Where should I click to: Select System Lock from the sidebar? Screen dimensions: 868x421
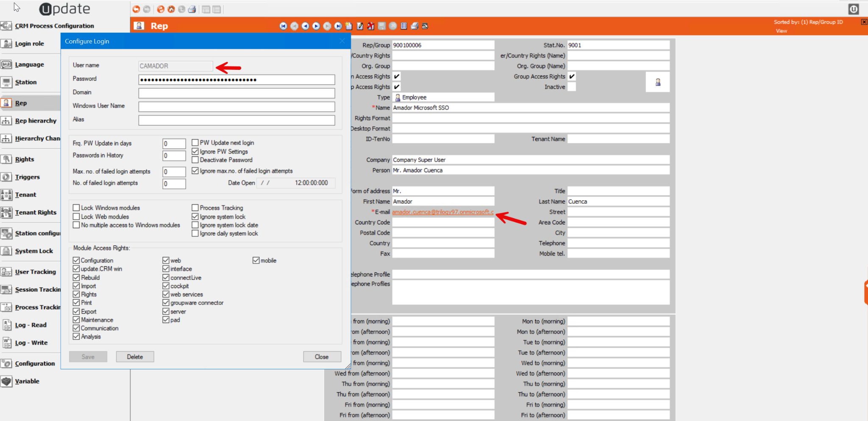34,251
